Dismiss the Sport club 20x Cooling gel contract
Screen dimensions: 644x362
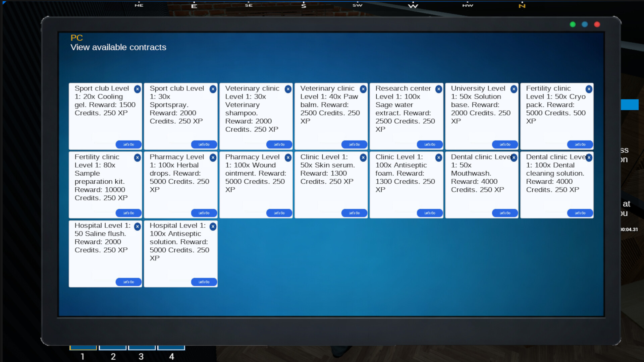click(x=138, y=89)
